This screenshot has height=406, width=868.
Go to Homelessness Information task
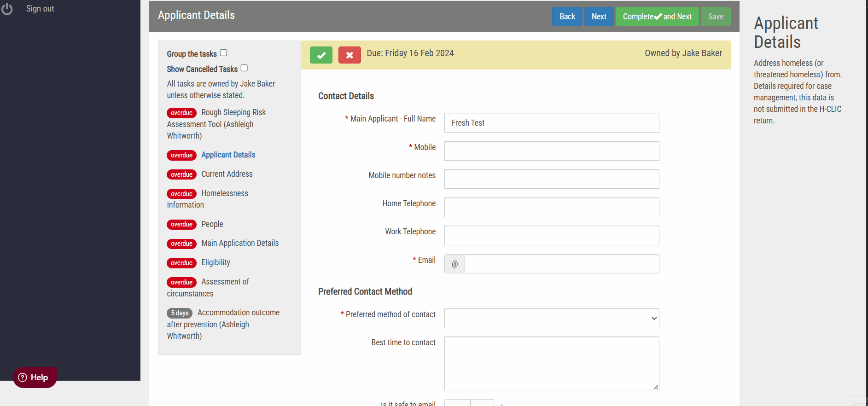pos(208,199)
